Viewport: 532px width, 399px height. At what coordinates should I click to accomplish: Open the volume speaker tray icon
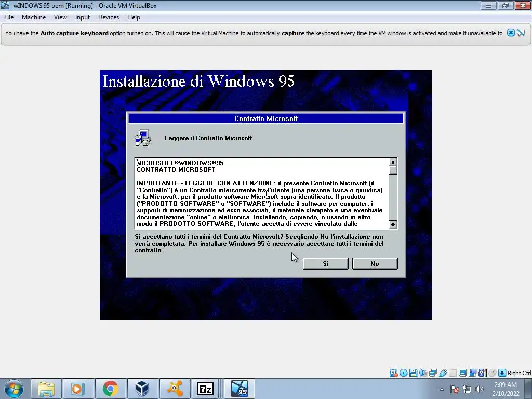480,389
